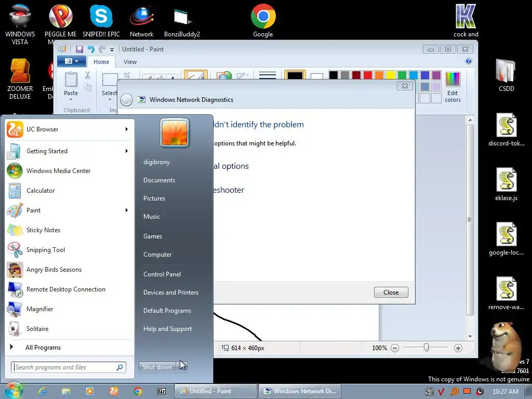Switch to the Windows Network Diagnostics taskbar button
The image size is (532, 399).
(x=300, y=391)
